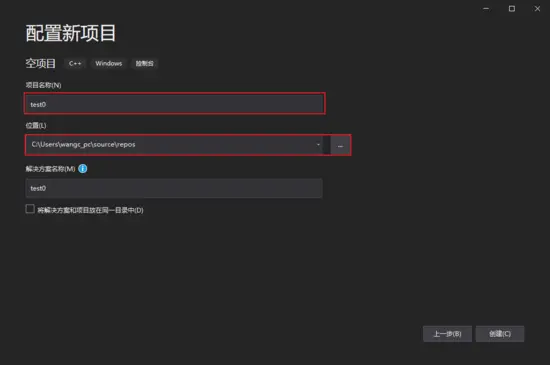Go back with the 上一步(B) button

click(x=447, y=334)
